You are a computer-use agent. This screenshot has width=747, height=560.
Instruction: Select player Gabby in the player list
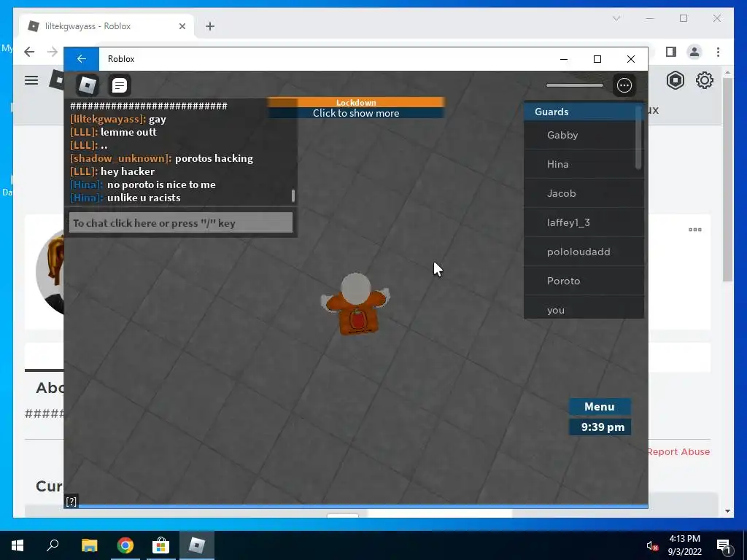click(580, 135)
